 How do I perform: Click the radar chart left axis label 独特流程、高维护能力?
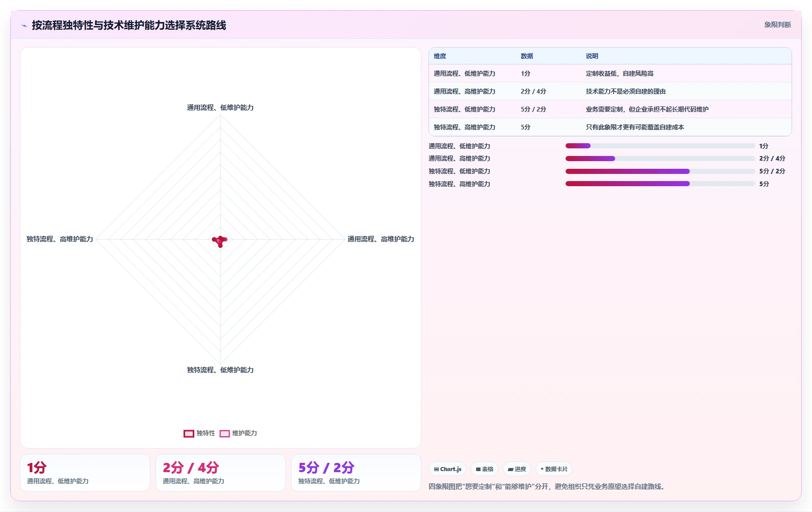point(60,239)
